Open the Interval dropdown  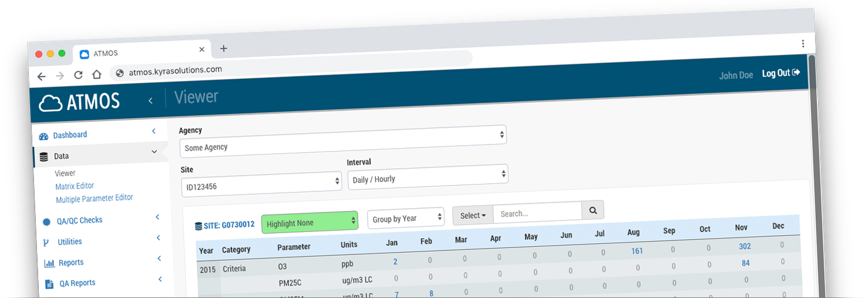click(x=428, y=176)
